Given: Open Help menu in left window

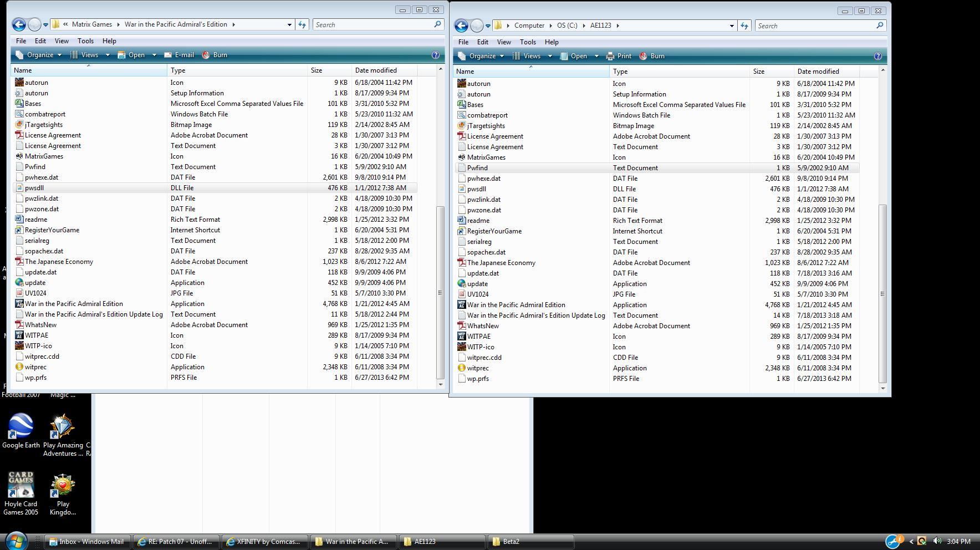Looking at the screenshot, I should [109, 41].
